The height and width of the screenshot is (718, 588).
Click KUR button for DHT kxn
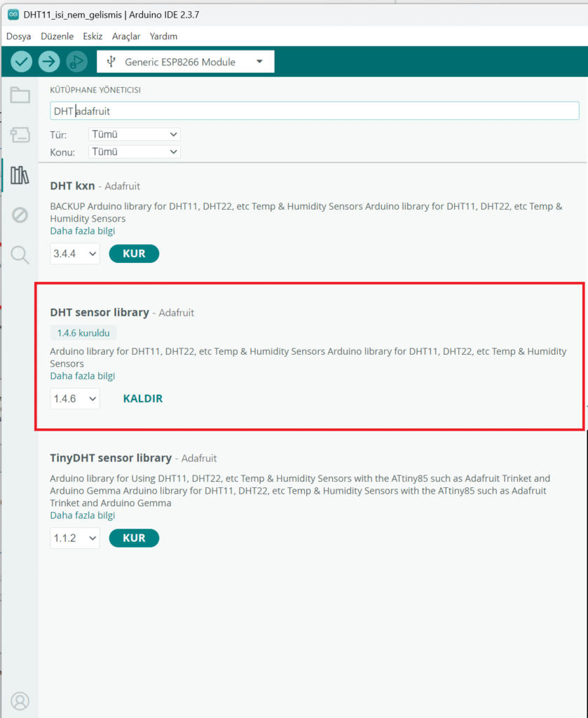point(134,254)
